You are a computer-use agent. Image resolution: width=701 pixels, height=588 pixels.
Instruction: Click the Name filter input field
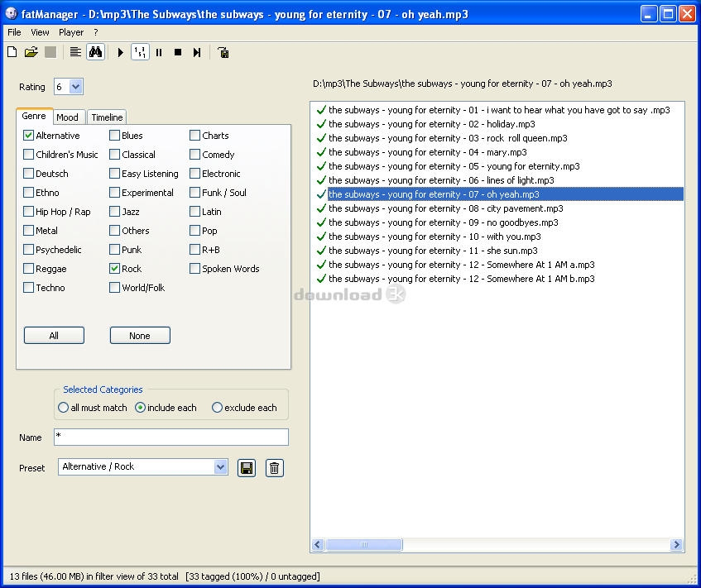point(171,437)
